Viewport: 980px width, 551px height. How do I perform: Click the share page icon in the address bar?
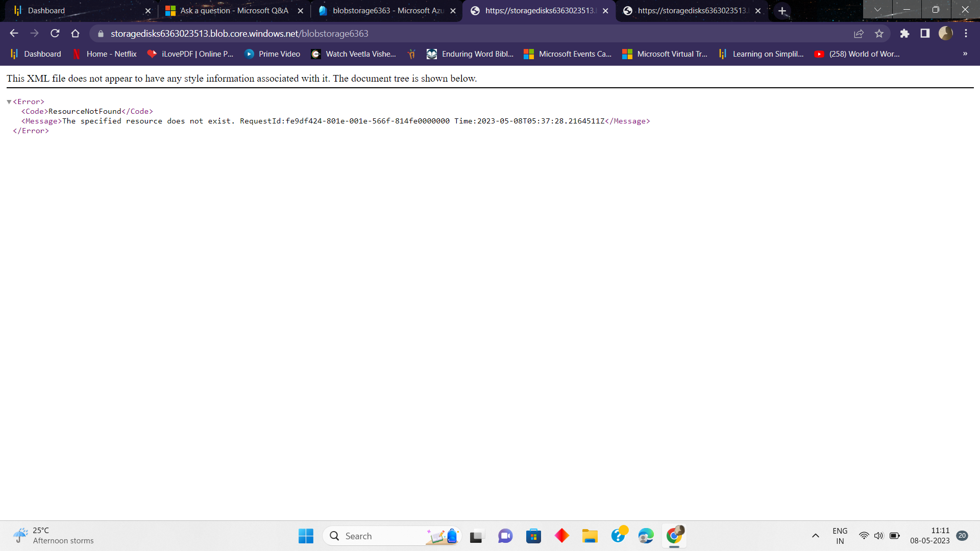pyautogui.click(x=859, y=34)
